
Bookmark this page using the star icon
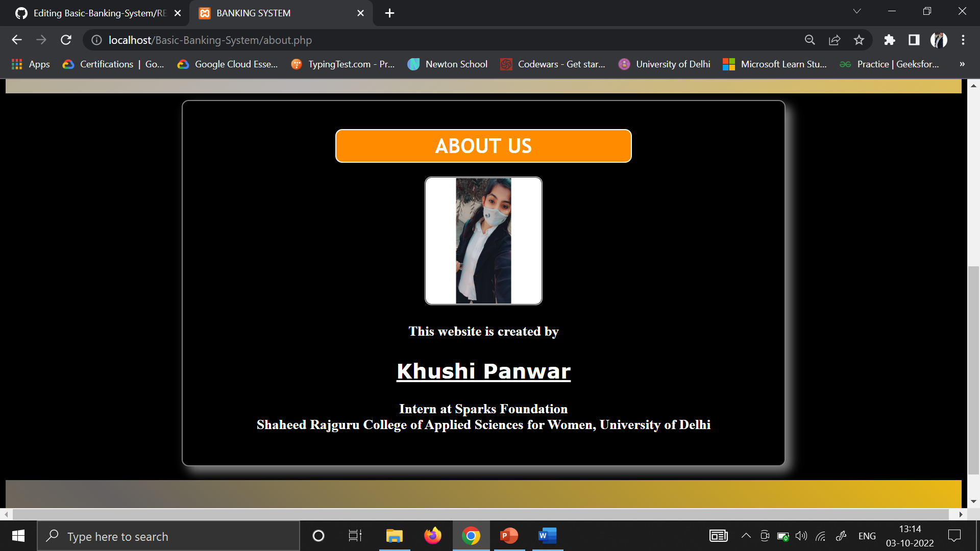(859, 40)
